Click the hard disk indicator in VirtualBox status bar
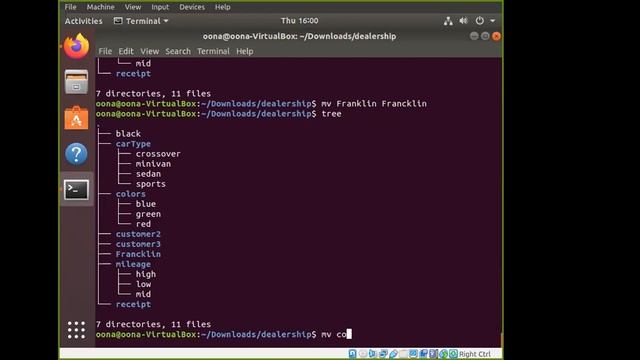The image size is (640, 360). [353, 354]
